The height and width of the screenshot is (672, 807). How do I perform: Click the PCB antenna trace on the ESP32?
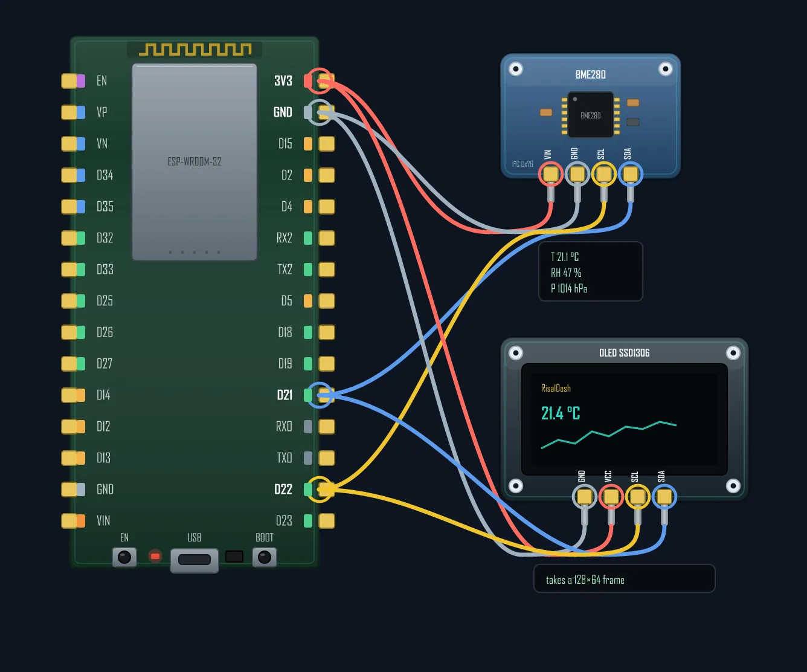coord(195,50)
